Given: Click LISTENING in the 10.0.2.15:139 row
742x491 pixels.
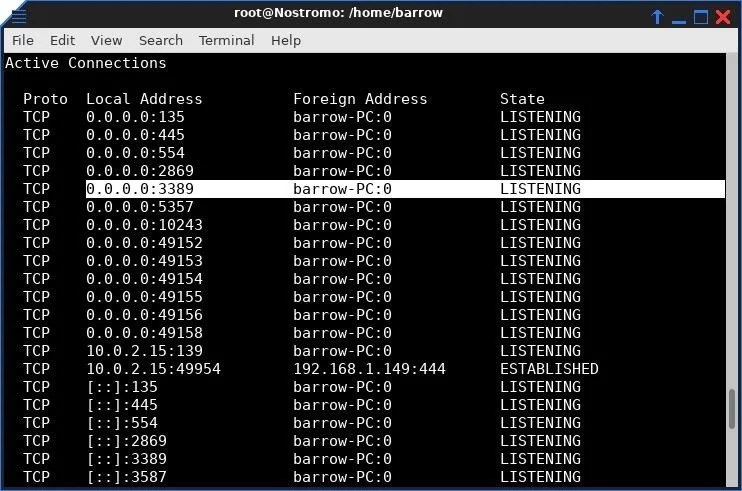Looking at the screenshot, I should [x=540, y=351].
